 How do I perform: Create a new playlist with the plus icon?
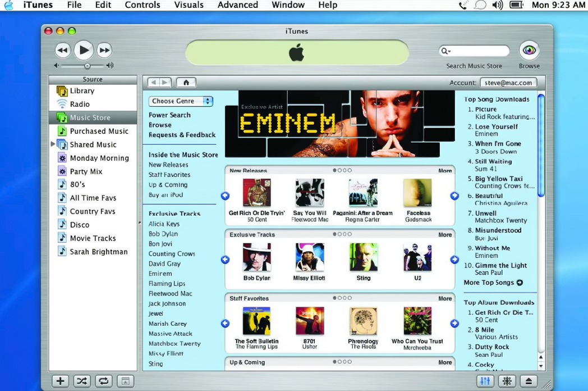(59, 381)
